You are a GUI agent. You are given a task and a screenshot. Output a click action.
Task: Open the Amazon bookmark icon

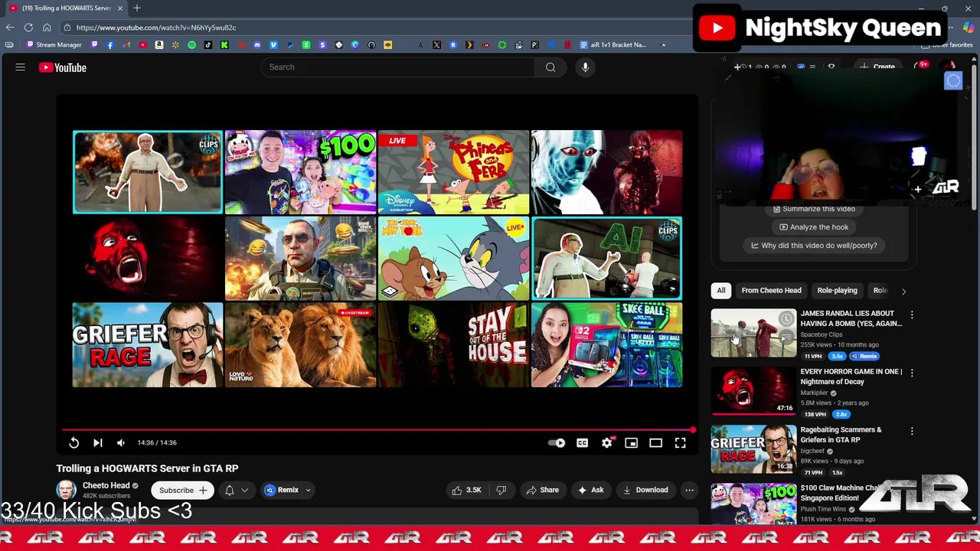pos(158,44)
